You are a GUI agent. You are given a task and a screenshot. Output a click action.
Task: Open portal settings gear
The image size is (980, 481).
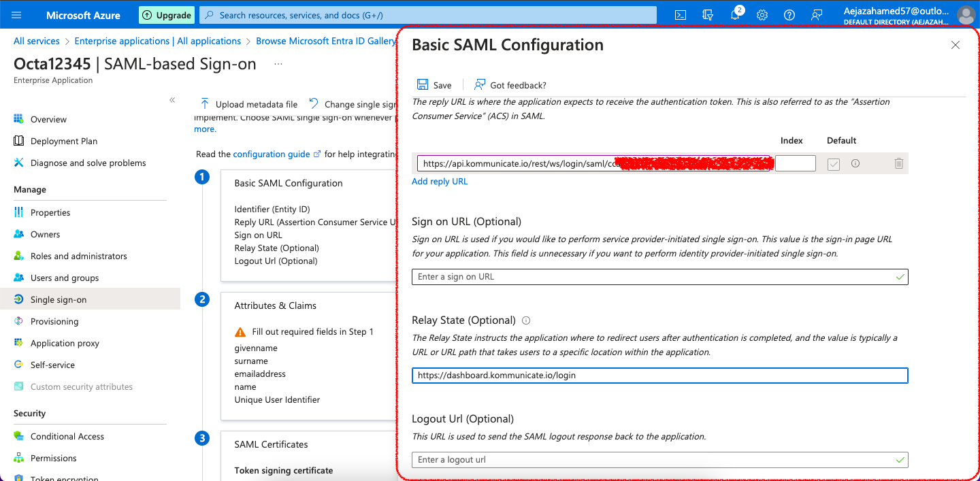(762, 15)
